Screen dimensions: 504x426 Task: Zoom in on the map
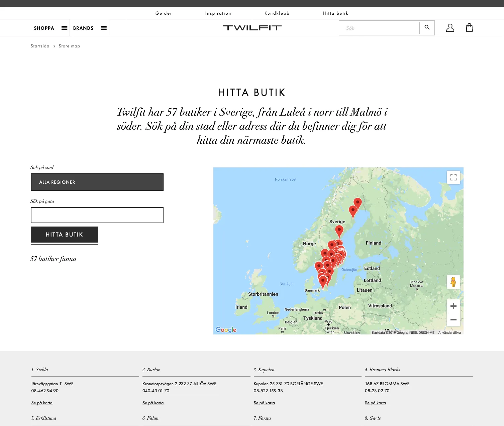pyautogui.click(x=453, y=306)
